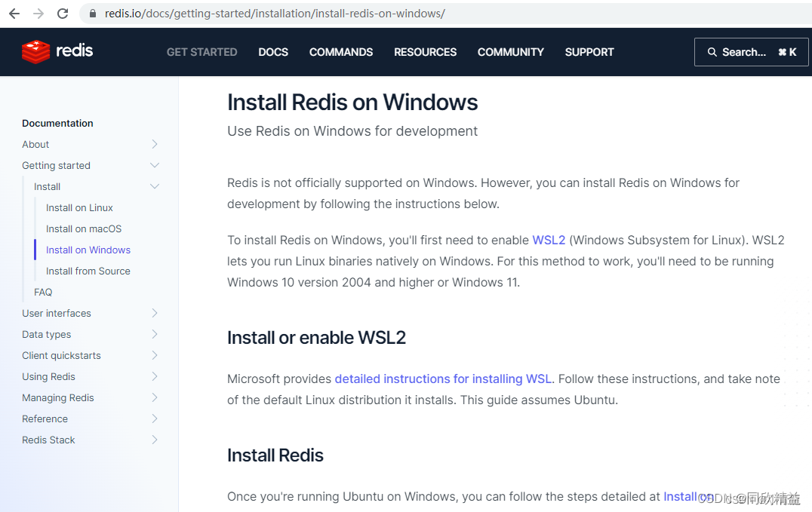Focus the address bar URL
Screen dimensions: 812x512
[x=275, y=14]
